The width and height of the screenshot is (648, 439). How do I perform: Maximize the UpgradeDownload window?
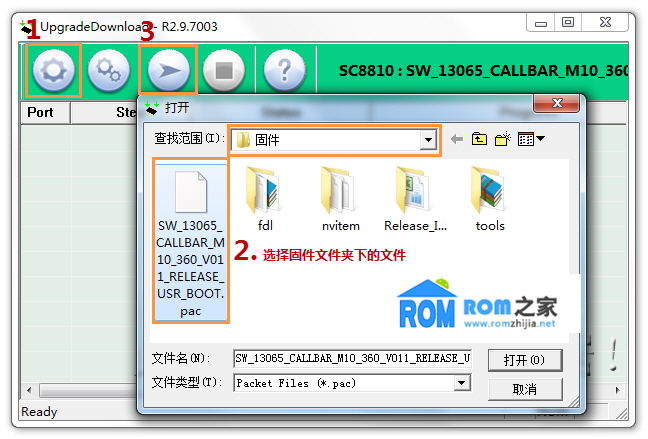[x=568, y=23]
